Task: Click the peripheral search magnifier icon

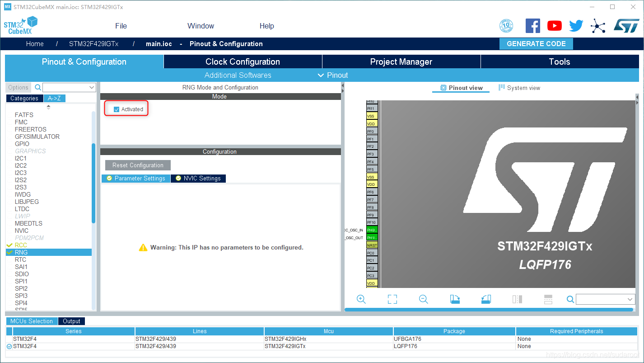Action: (38, 87)
